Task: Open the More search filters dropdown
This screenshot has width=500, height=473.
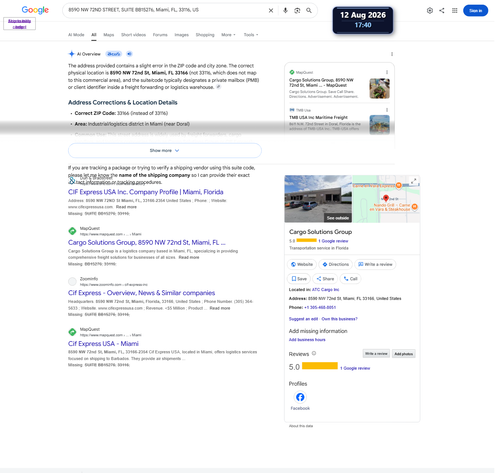Action: coord(228,35)
